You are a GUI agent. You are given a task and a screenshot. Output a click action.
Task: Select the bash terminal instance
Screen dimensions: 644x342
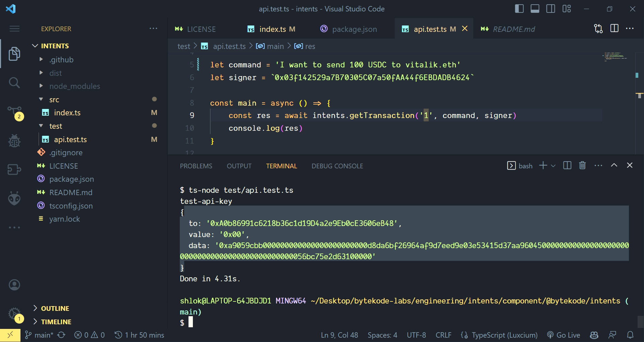pyautogui.click(x=520, y=166)
